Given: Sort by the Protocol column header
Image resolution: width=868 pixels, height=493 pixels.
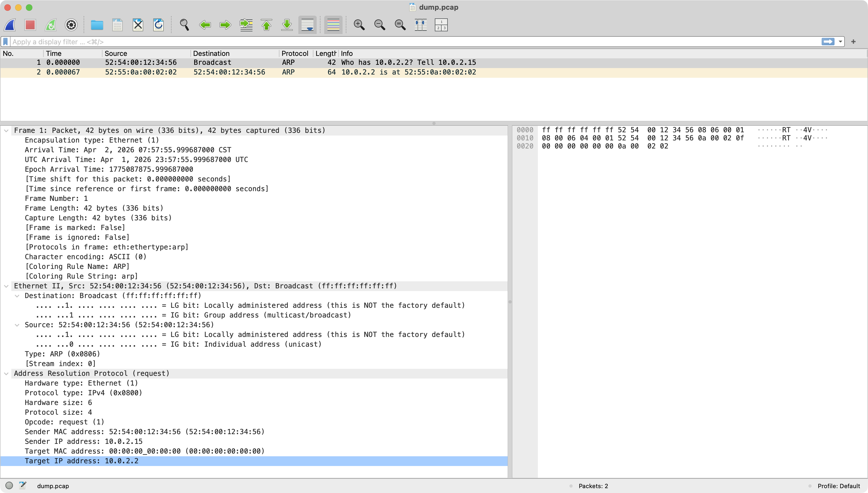Looking at the screenshot, I should click(295, 53).
